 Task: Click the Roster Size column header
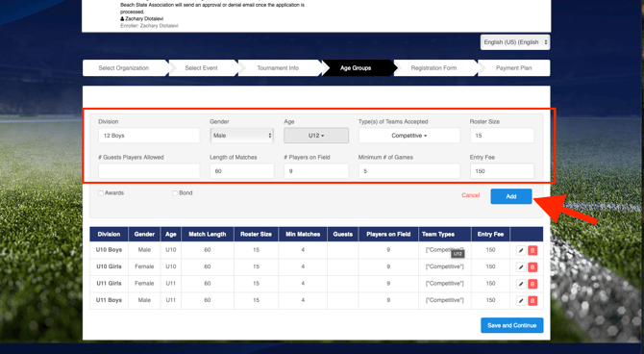256,234
